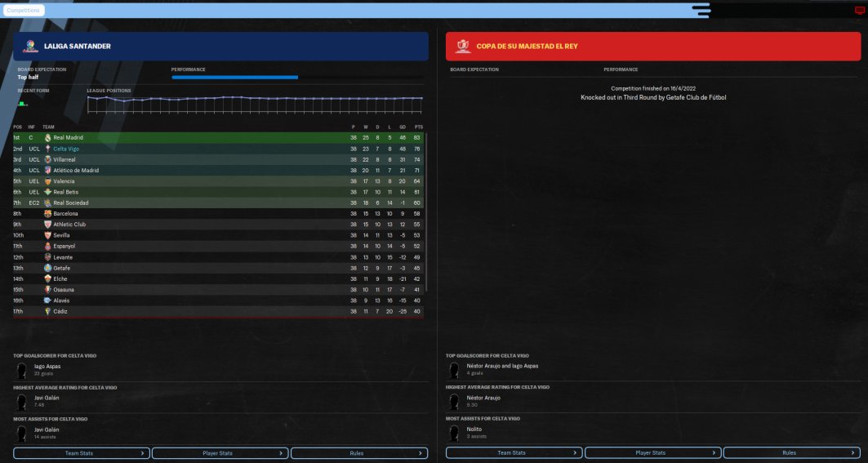Click the Cádiz club badge
Screen dimensions: 868x463
click(47, 311)
